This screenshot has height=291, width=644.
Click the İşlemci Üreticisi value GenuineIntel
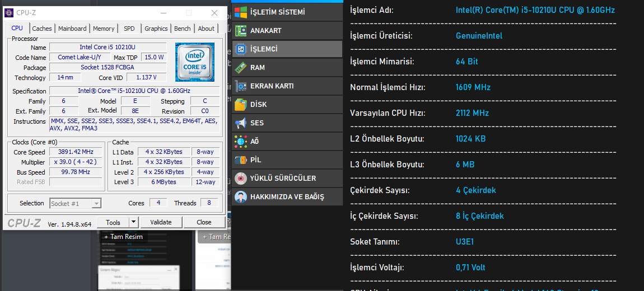[479, 36]
